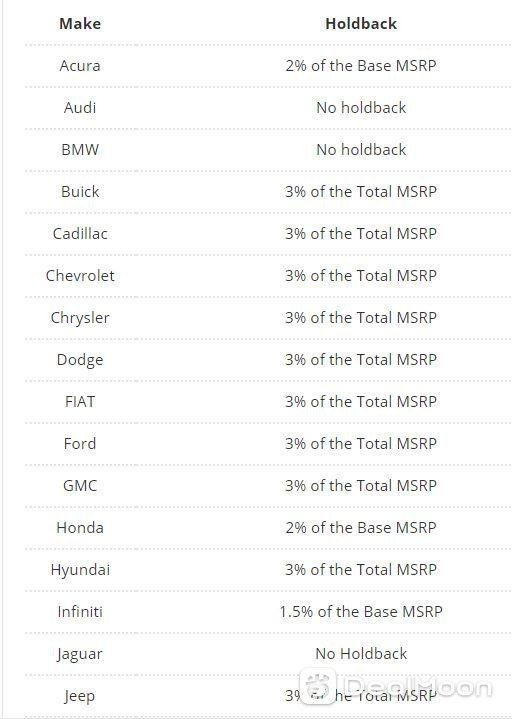
Task: Select the BMW row name
Action: [x=80, y=149]
